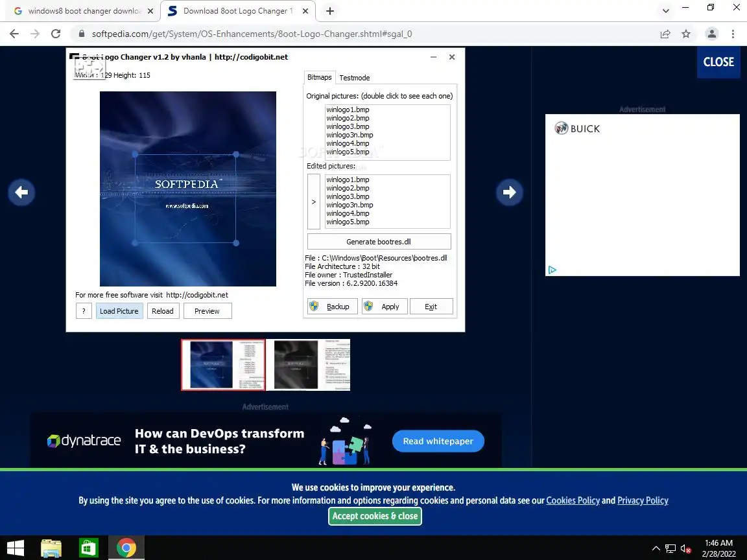Reload the Softpedia page

[x=56, y=34]
